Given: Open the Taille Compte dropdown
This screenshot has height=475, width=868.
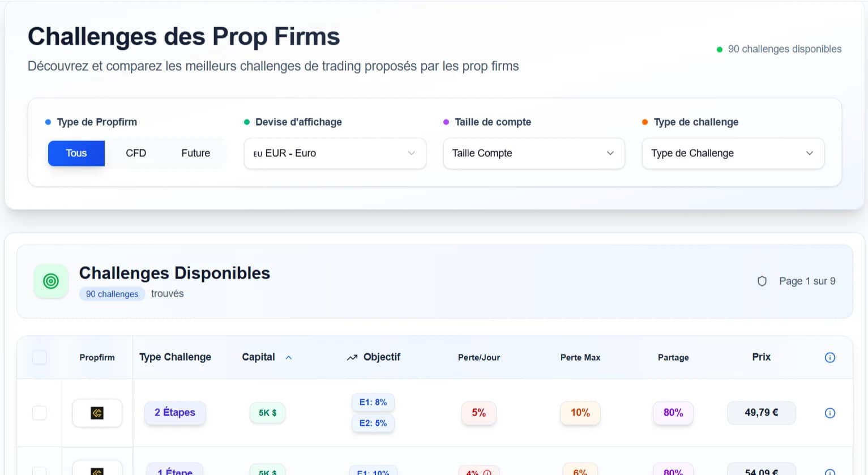Looking at the screenshot, I should [x=533, y=153].
